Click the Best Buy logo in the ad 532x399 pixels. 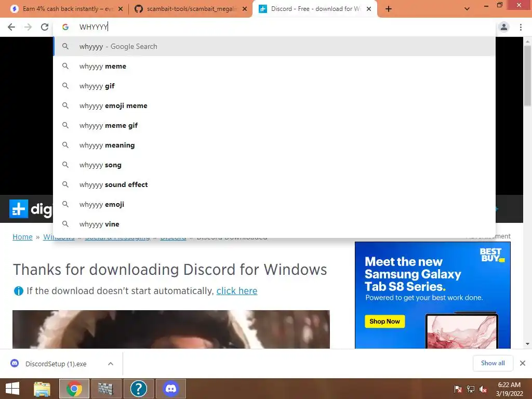[491, 255]
